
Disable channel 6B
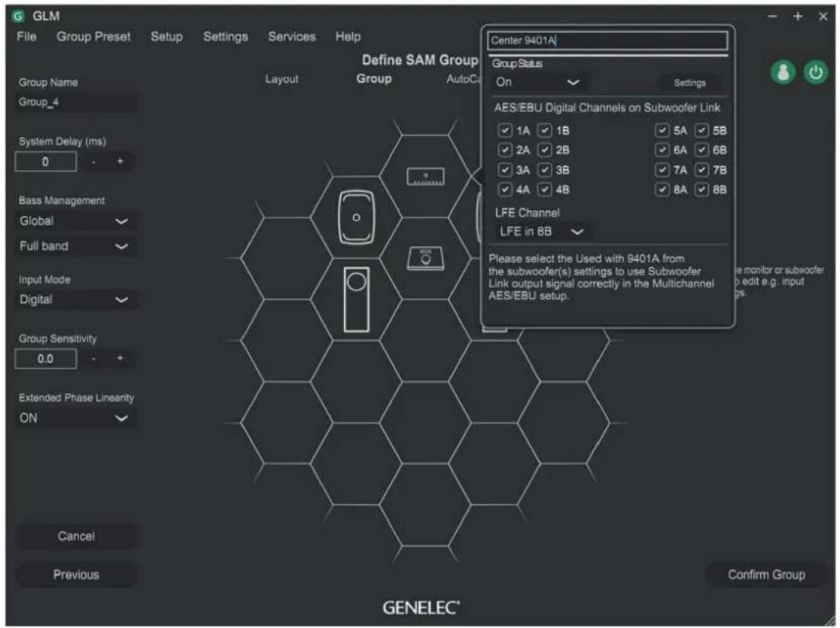click(x=702, y=150)
